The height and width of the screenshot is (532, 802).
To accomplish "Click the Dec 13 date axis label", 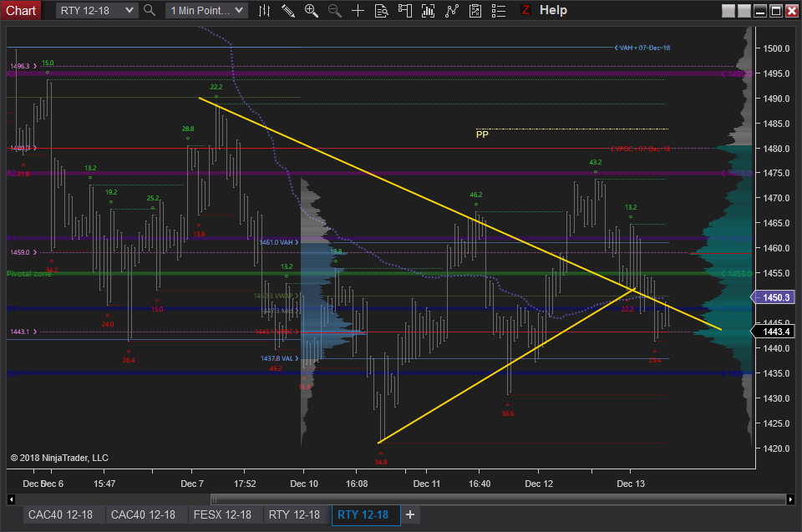I will click(631, 484).
